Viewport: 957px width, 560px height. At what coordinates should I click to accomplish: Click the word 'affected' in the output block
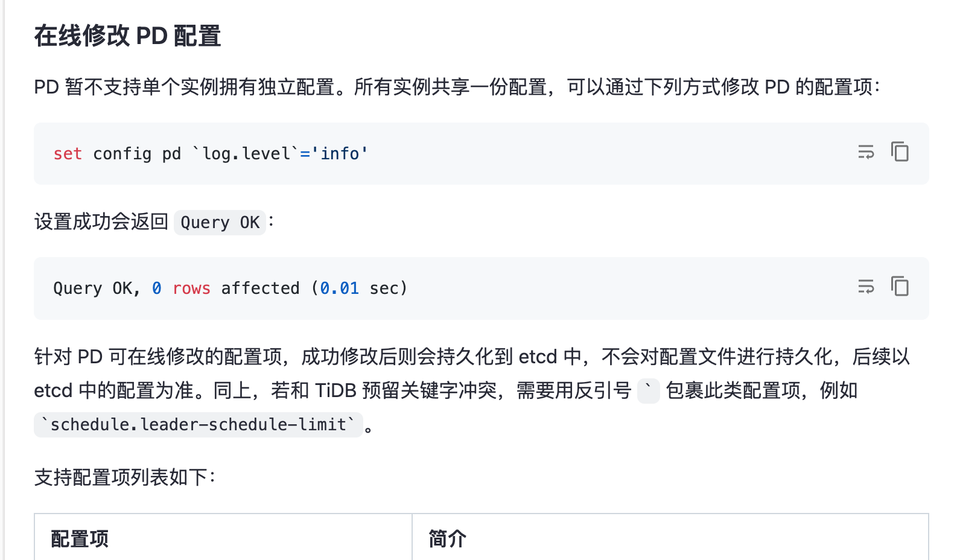click(x=260, y=288)
